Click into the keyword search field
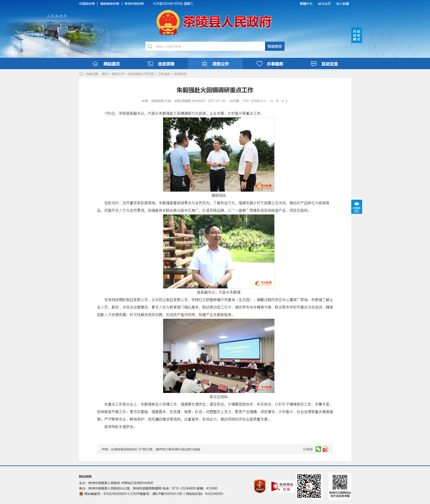430x504 pixels. pos(205,46)
